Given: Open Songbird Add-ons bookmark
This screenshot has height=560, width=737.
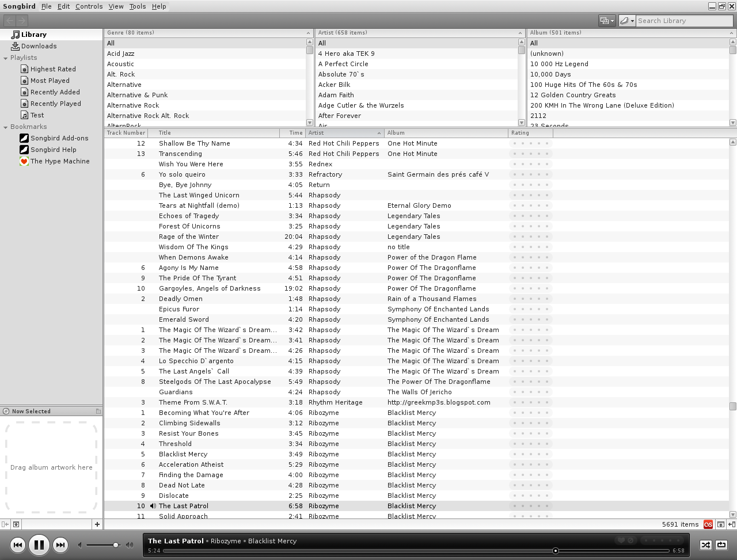Looking at the screenshot, I should click(x=59, y=138).
